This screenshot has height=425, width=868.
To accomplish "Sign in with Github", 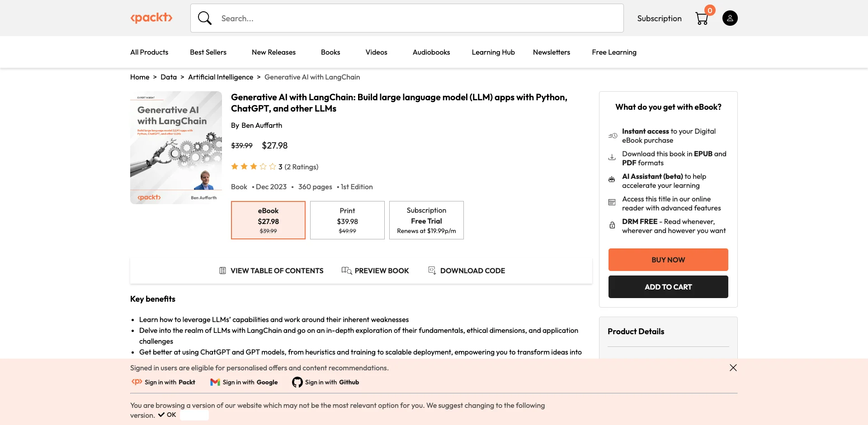I will [325, 382].
